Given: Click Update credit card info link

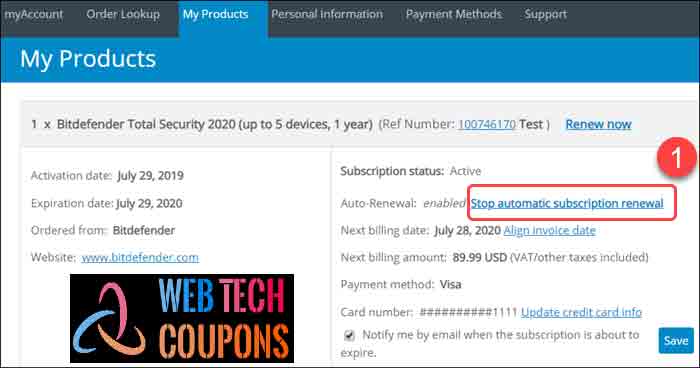Looking at the screenshot, I should click(x=581, y=312).
